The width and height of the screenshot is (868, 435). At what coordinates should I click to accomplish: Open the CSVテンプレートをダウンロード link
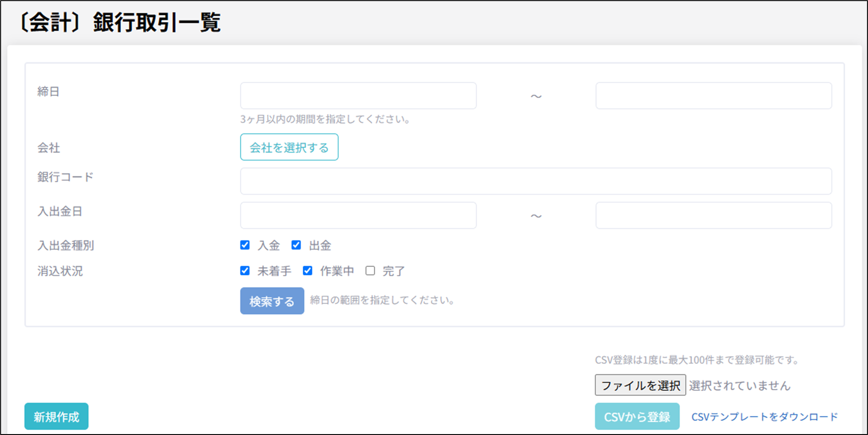[765, 417]
